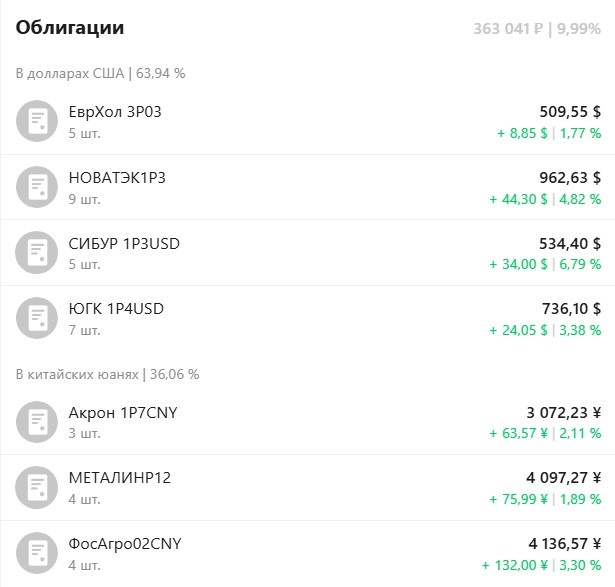
Task: Open the ФосАгро02CNY bond name
Action: 125,544
